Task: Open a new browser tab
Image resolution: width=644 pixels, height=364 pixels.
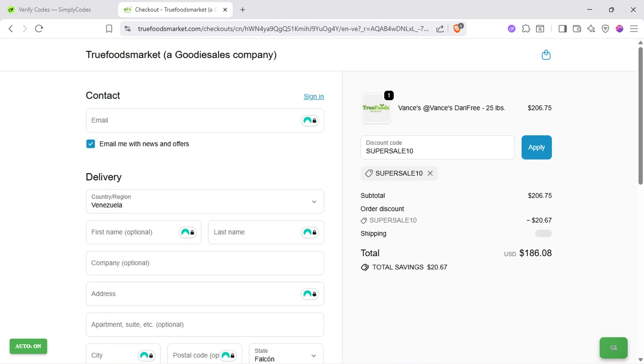Action: click(243, 9)
